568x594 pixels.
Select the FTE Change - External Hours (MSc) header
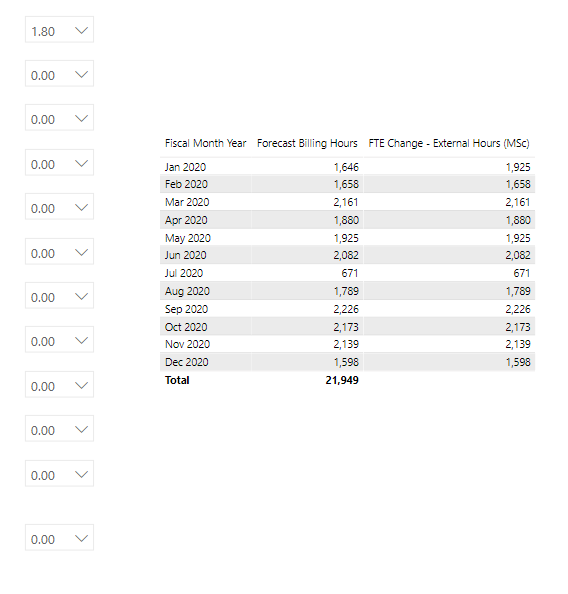(449, 143)
